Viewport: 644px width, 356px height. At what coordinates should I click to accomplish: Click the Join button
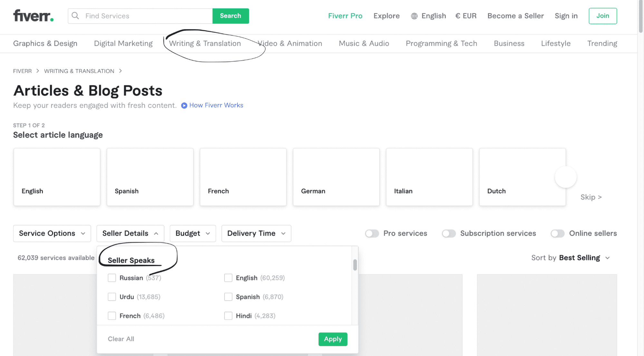[x=602, y=16]
